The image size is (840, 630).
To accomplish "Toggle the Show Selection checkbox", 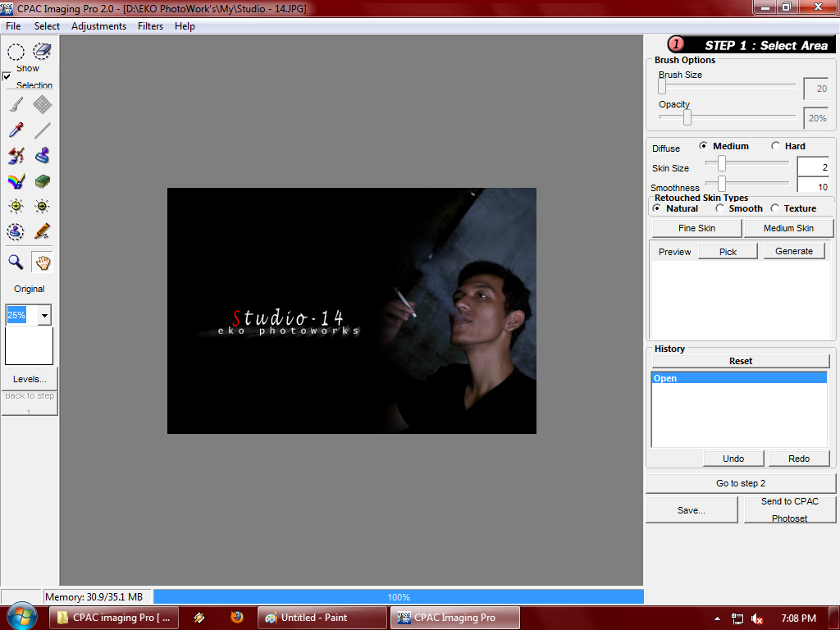I will click(x=7, y=76).
